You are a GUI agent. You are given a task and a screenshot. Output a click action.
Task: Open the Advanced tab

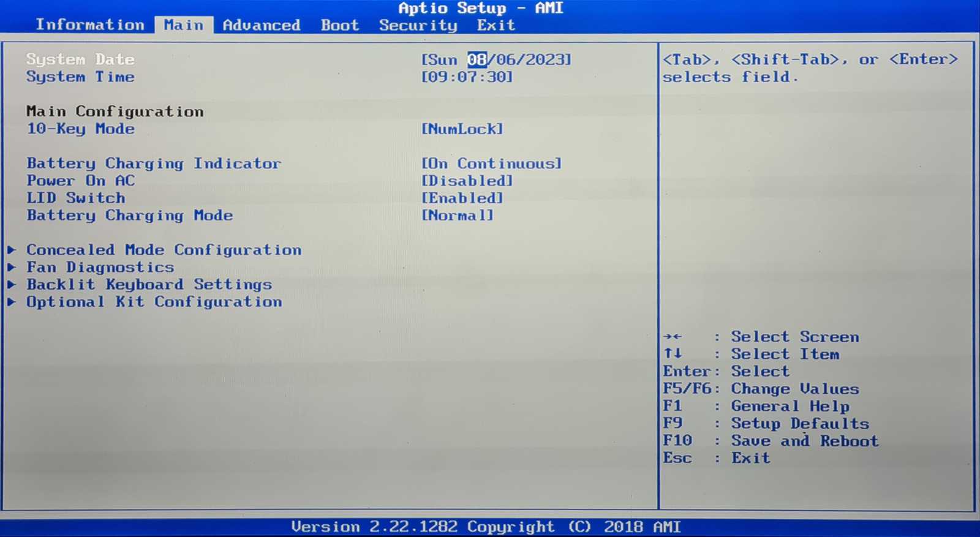(262, 25)
